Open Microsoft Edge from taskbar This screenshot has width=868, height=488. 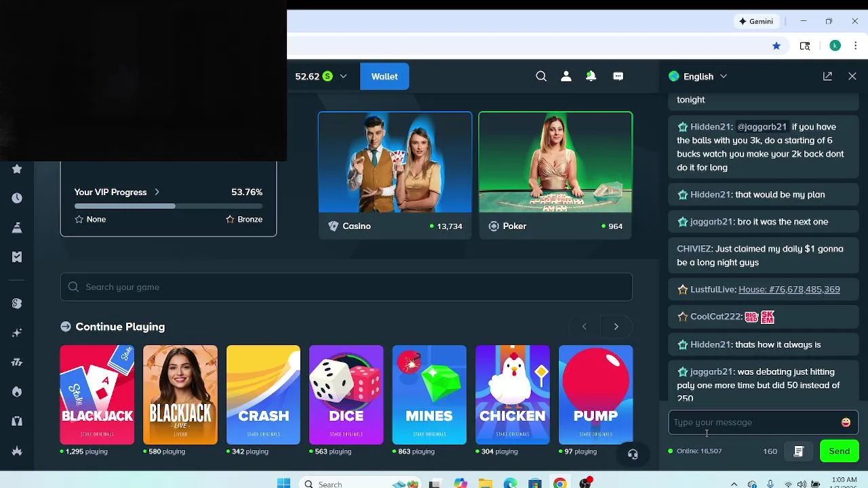510,484
